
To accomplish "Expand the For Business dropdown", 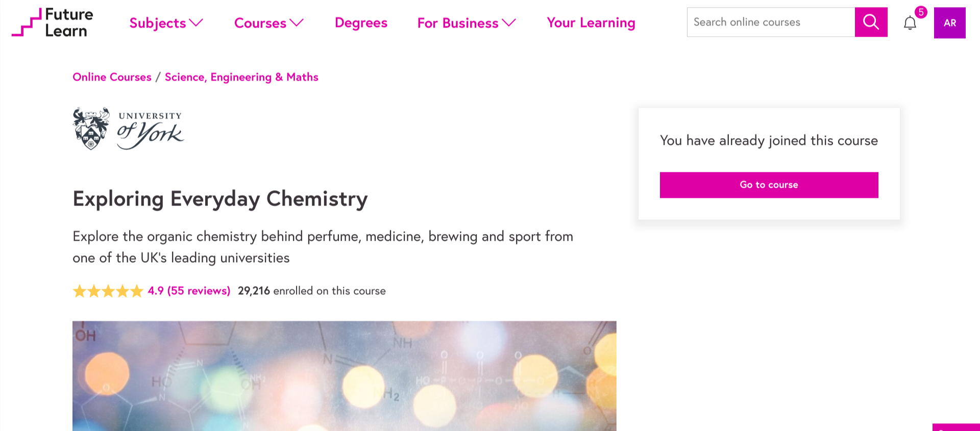I will (465, 23).
